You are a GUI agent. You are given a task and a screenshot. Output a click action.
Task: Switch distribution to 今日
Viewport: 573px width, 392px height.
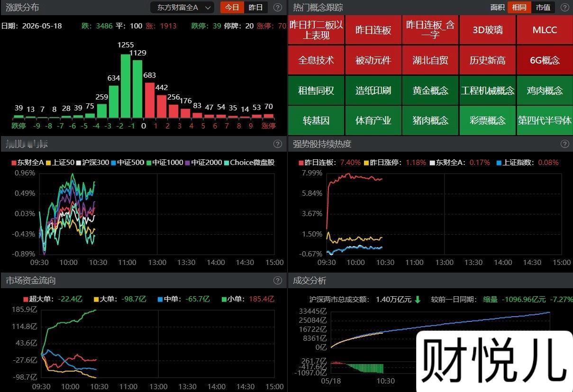click(x=232, y=8)
